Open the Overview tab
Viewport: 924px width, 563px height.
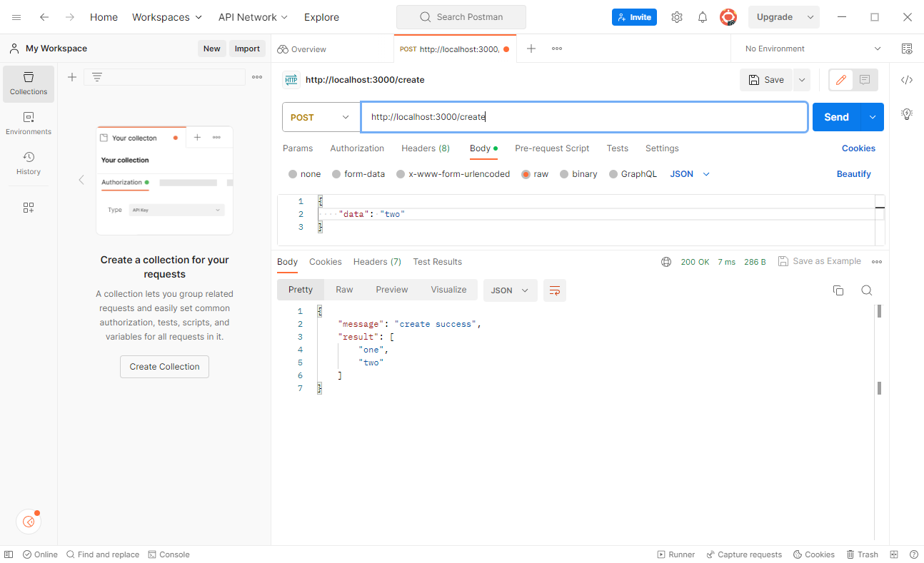[x=301, y=49]
